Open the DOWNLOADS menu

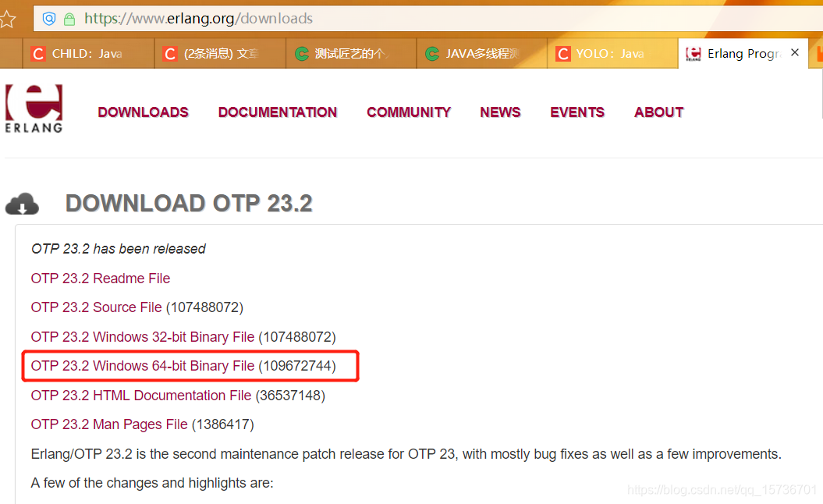(143, 112)
